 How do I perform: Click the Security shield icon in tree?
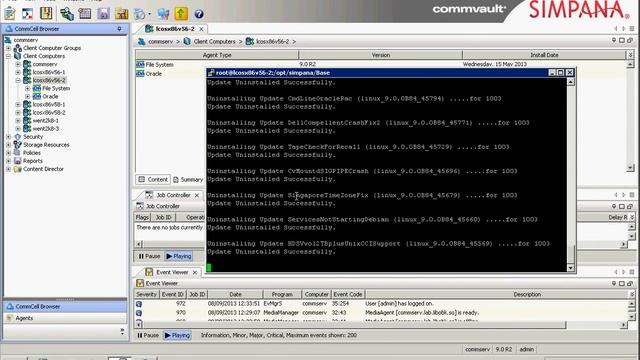click(18, 137)
